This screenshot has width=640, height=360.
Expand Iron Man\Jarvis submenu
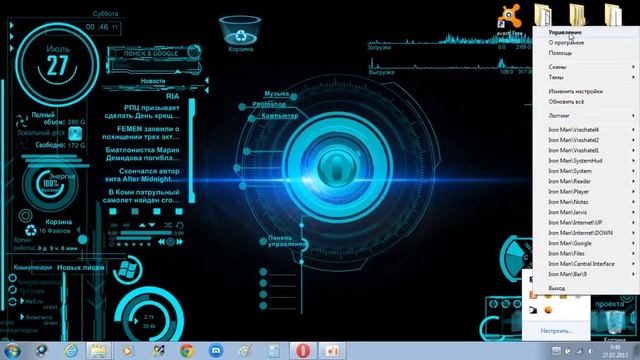point(586,212)
